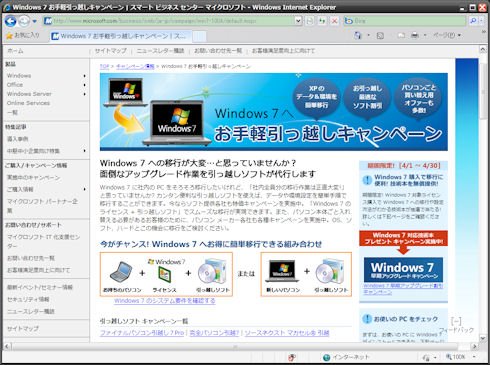Click the Windows 7 ライセンス icon

165,275
